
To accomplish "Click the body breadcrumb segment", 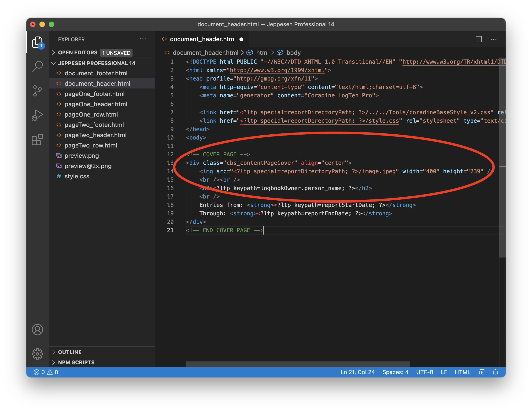I will pyautogui.click(x=293, y=53).
